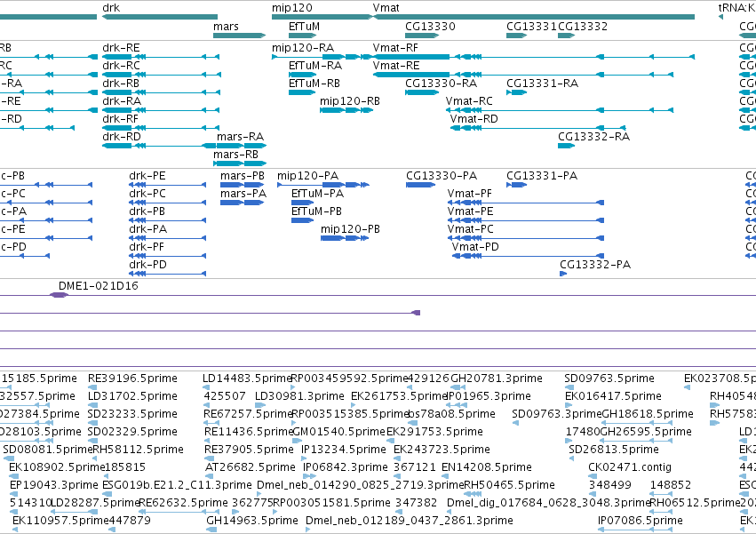Click the mars-RA transcript label
Viewport: 756px width, 534px height.
click(240, 137)
